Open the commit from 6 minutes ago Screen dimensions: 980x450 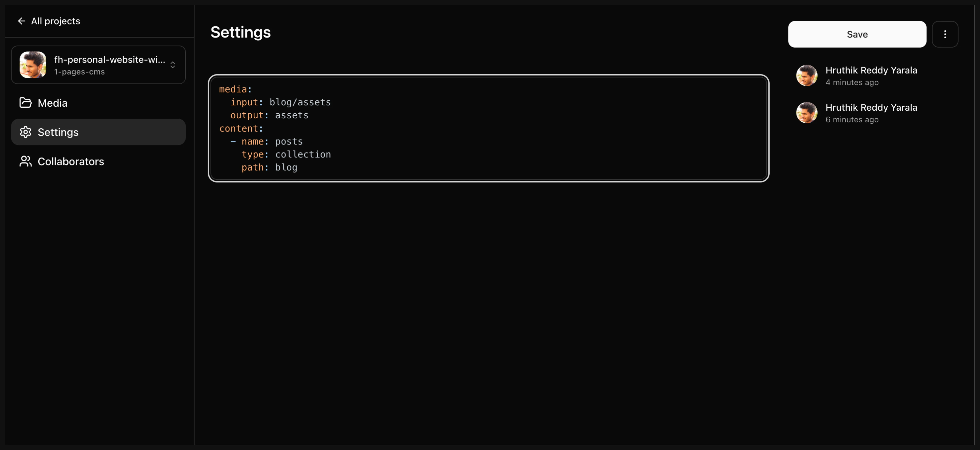(x=871, y=113)
